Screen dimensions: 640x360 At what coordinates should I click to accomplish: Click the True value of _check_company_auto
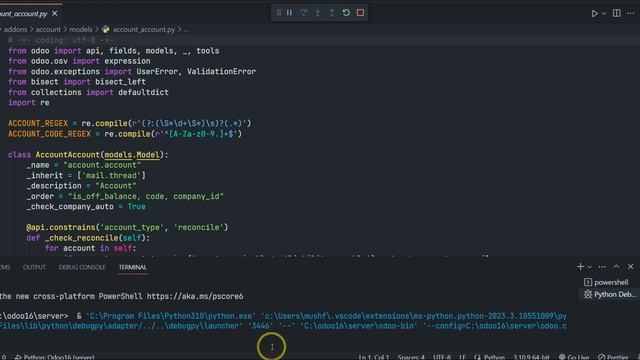[x=136, y=207]
